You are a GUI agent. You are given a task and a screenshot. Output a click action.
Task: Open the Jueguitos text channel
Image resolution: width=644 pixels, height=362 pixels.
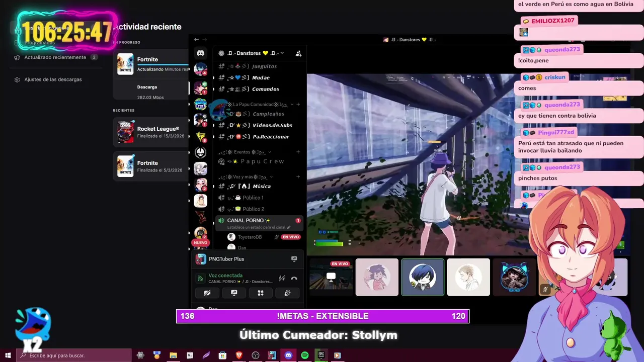(259, 66)
